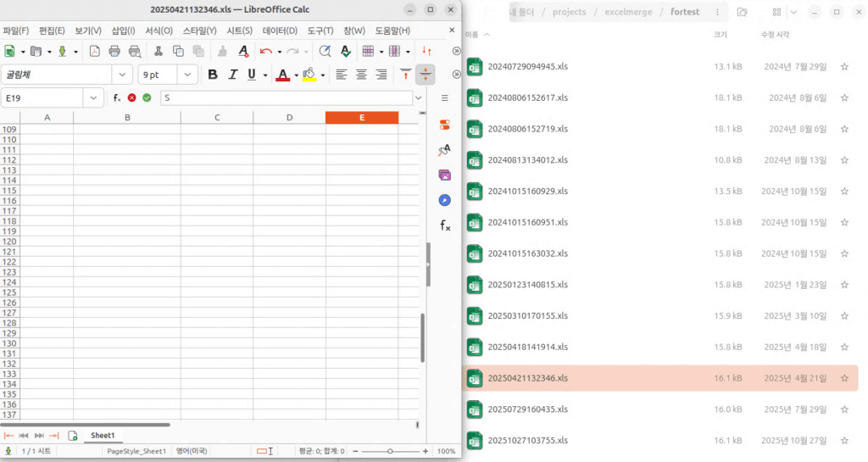Click the Cut scissors icon
This screenshot has width=868, height=462.
pos(158,51)
